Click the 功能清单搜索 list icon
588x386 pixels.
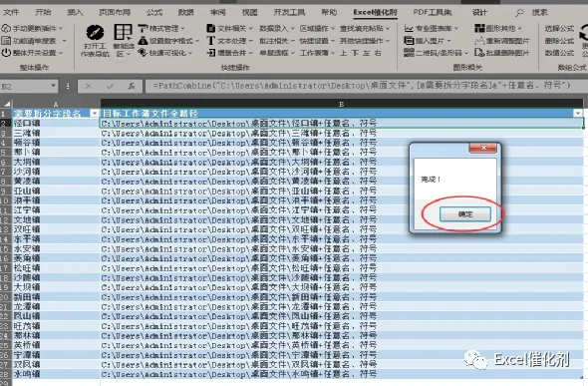(6, 41)
